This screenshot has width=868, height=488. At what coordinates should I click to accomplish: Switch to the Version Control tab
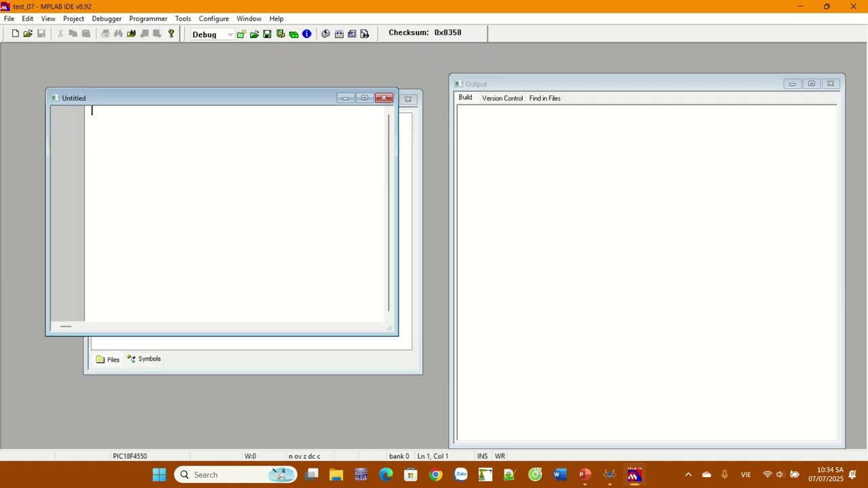502,98
